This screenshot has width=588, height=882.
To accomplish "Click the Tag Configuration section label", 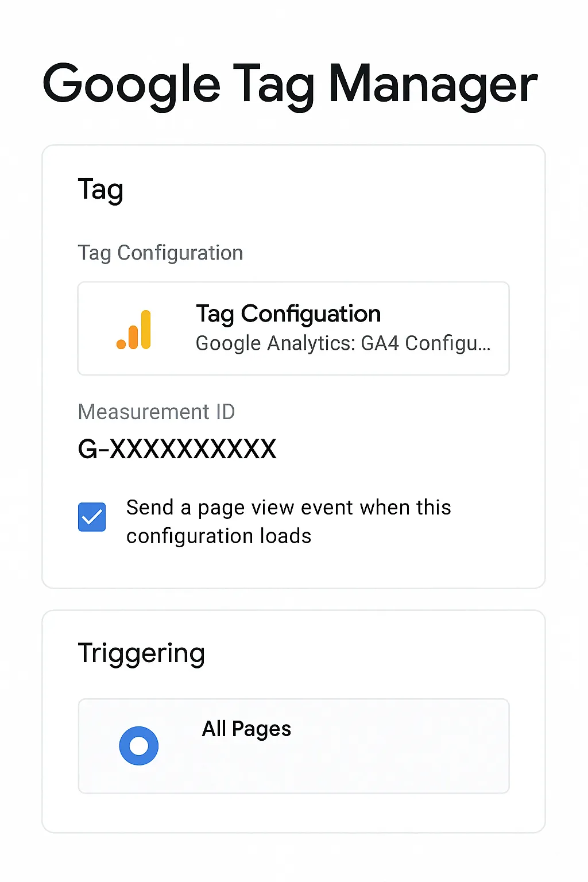I will point(160,253).
